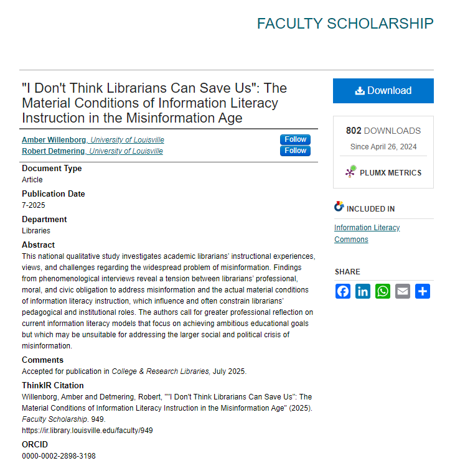This screenshot has width=455, height=476.
Task: Click the article title heading
Action: pos(154,103)
